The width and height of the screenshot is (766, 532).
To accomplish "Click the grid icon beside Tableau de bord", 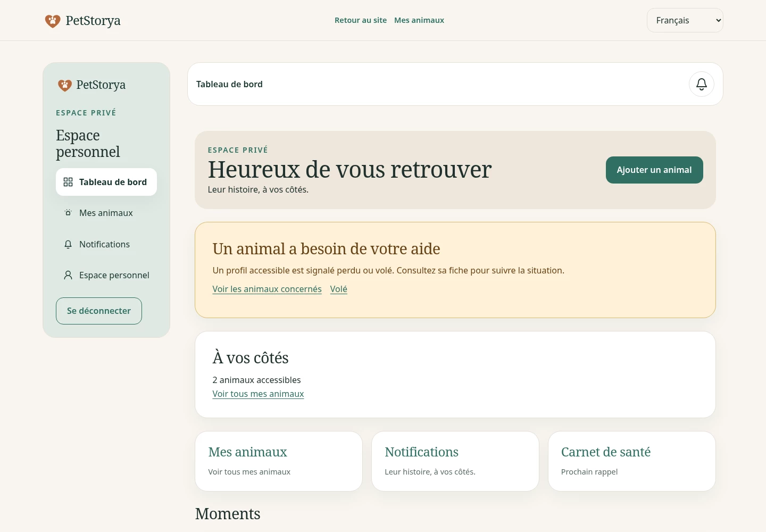I will click(x=68, y=182).
